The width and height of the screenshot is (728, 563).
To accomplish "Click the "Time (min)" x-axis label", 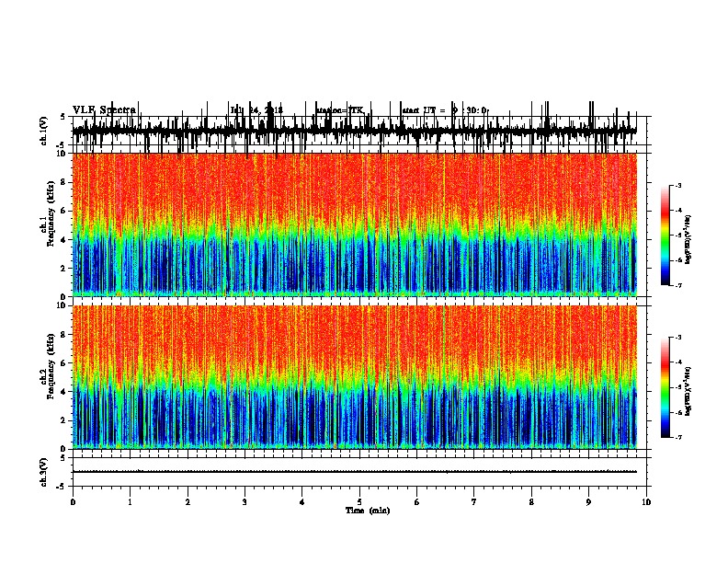I will pyautogui.click(x=368, y=511).
